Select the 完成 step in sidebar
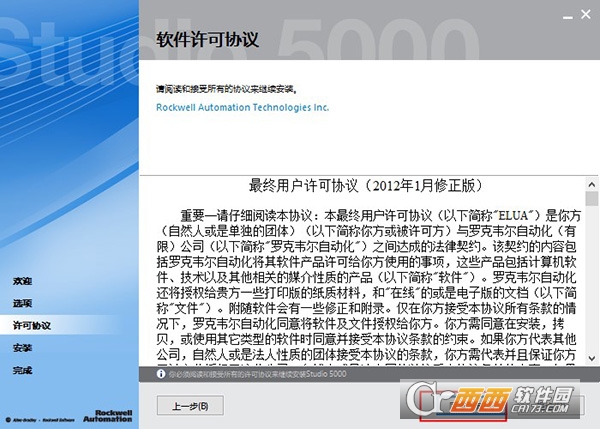This screenshot has height=429, width=600. click(22, 370)
